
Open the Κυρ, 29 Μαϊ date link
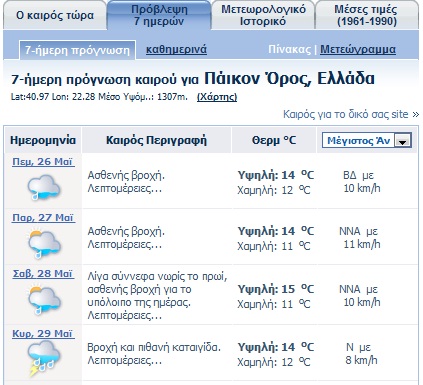point(42,333)
